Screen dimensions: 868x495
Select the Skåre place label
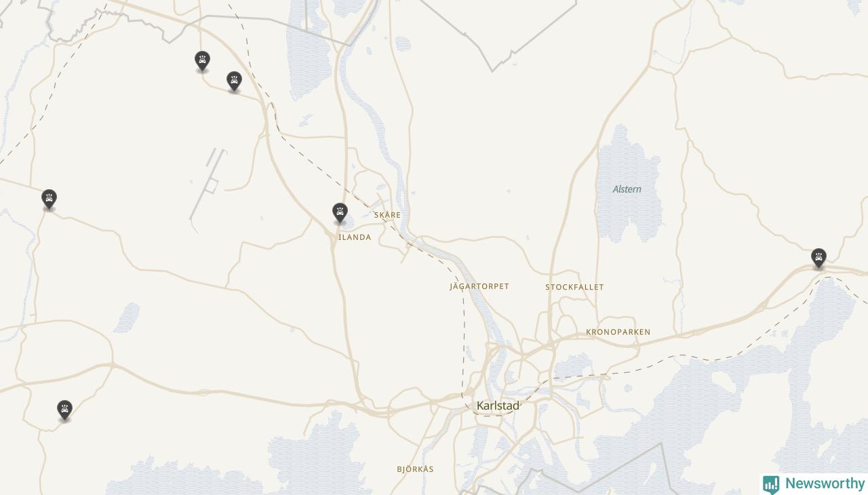point(387,215)
